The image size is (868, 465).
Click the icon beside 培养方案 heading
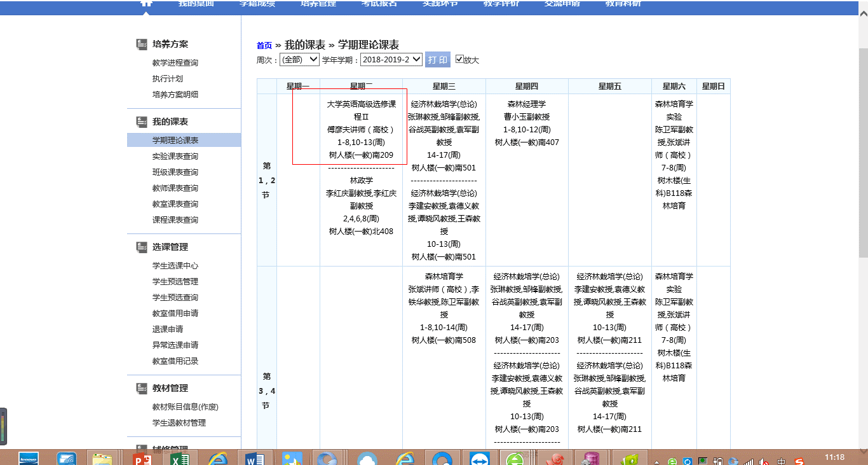click(x=142, y=45)
